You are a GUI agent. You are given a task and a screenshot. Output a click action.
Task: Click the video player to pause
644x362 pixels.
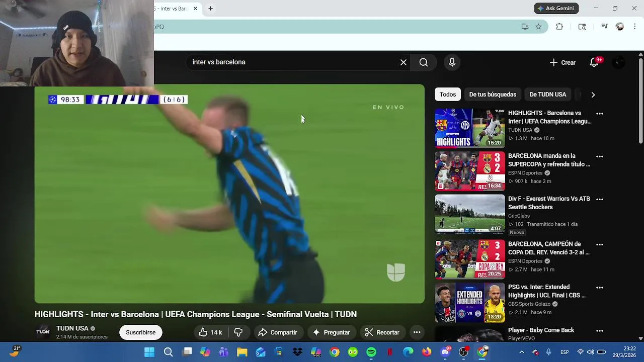point(229,194)
